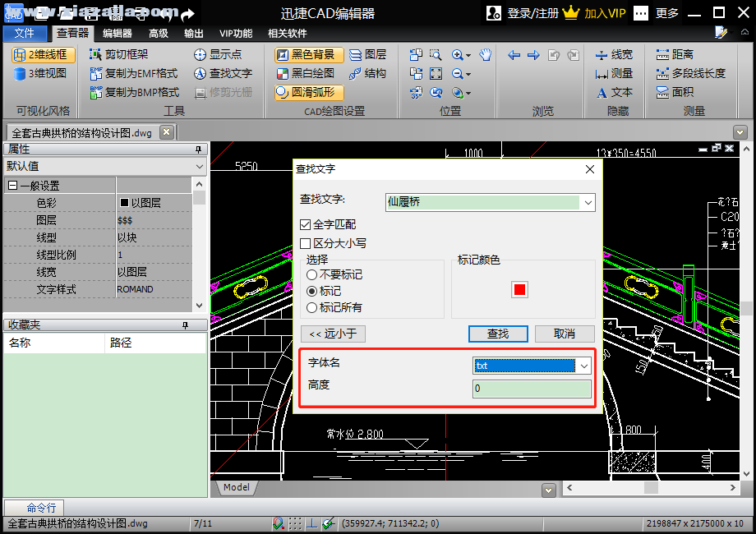Go to next view blue right arrow
The height and width of the screenshot is (534, 756).
(533, 55)
